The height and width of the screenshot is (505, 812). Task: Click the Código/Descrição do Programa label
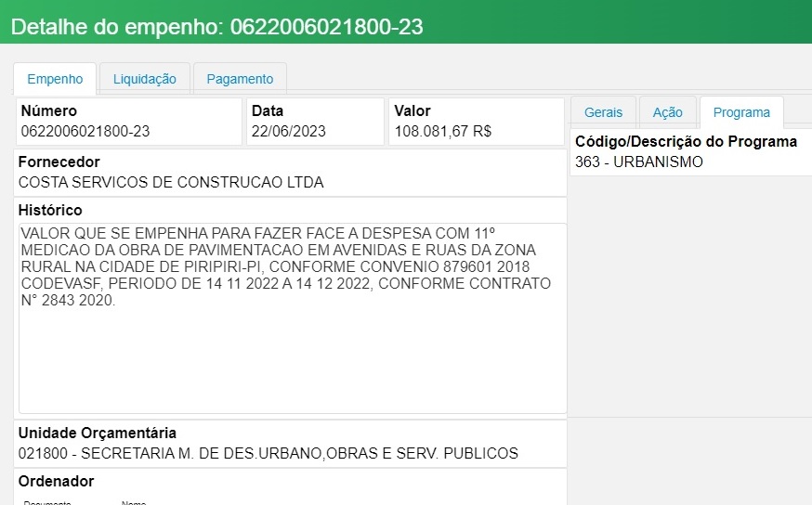pos(686,142)
